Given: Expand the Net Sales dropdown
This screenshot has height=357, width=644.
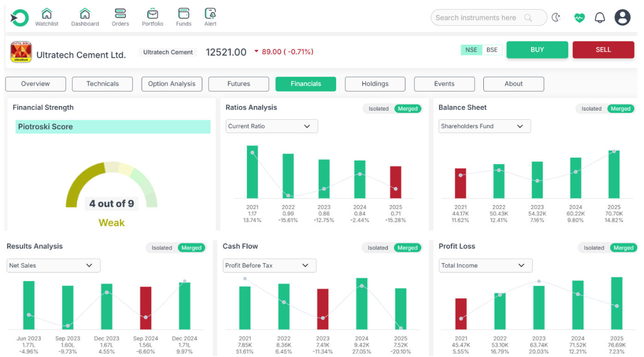Looking at the screenshot, I should [53, 266].
